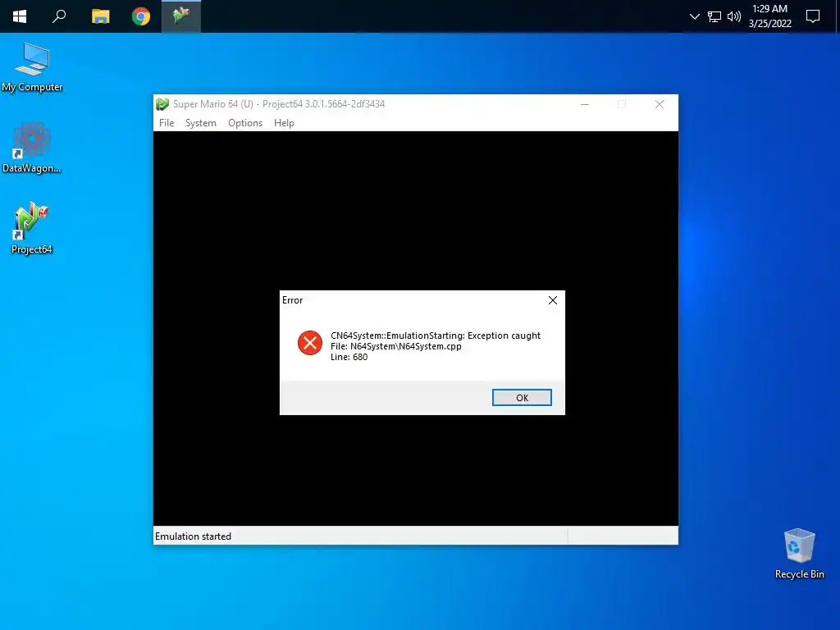Select the Project64 desktop shortcut

click(32, 228)
